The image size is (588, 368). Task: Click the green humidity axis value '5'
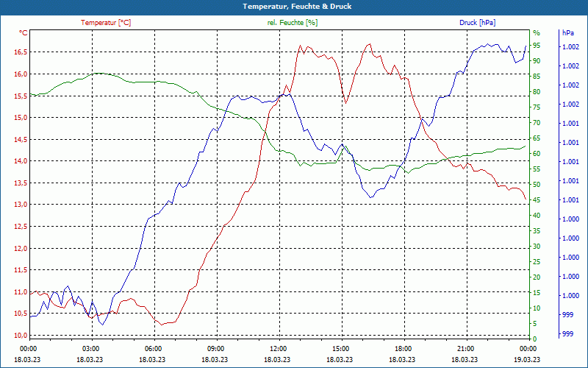click(535, 324)
